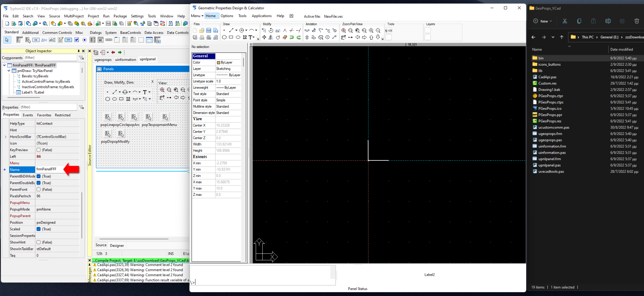
Task: Click the Source tab below the editor
Action: [x=101, y=245]
